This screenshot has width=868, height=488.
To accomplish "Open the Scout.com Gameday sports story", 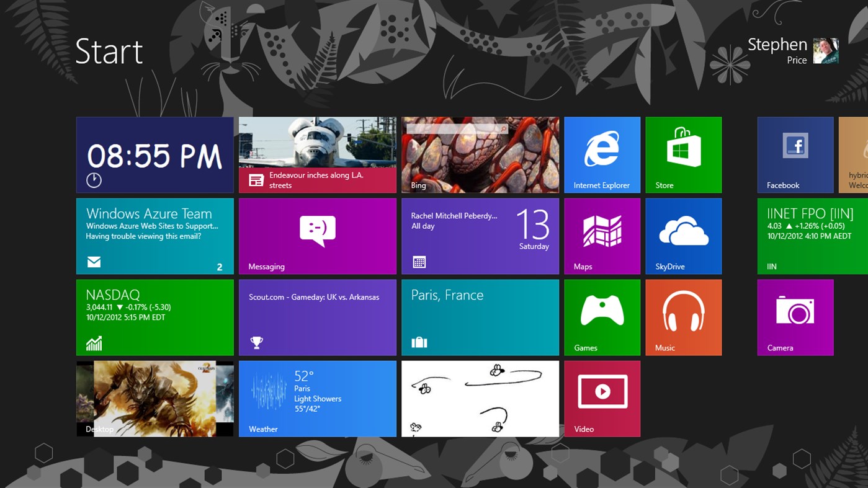I will [317, 317].
